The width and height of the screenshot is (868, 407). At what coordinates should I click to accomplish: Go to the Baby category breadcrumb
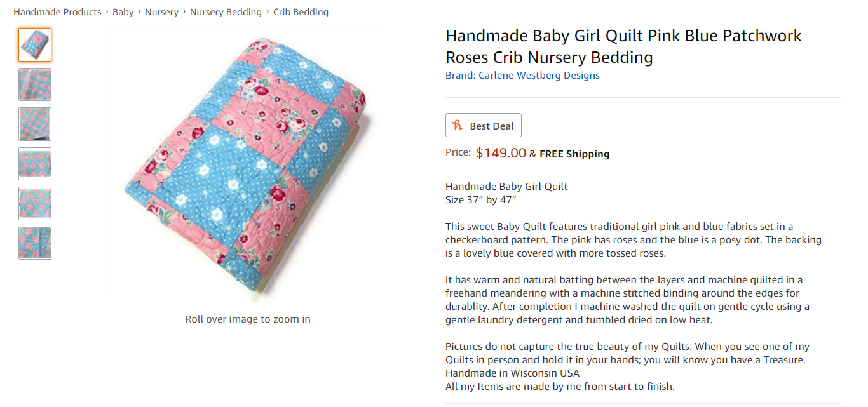123,12
